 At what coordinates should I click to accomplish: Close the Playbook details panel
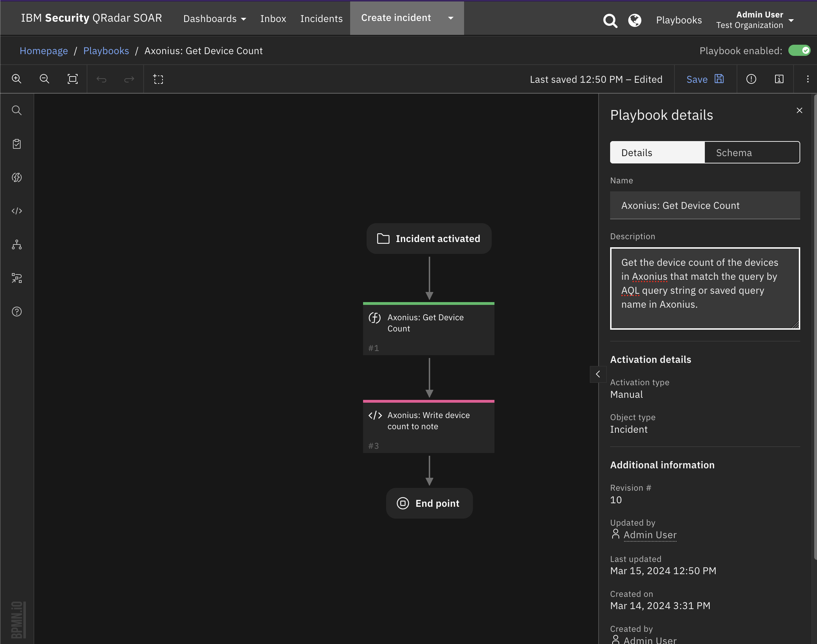click(799, 110)
